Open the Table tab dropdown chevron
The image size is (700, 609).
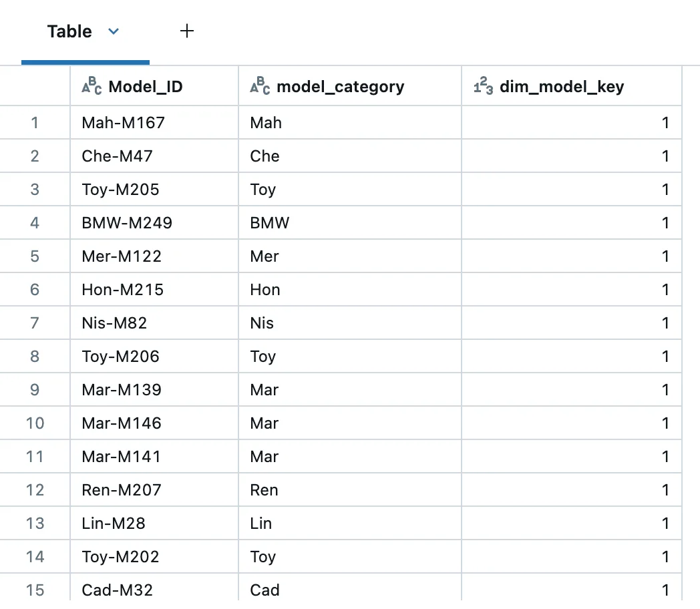pyautogui.click(x=114, y=31)
